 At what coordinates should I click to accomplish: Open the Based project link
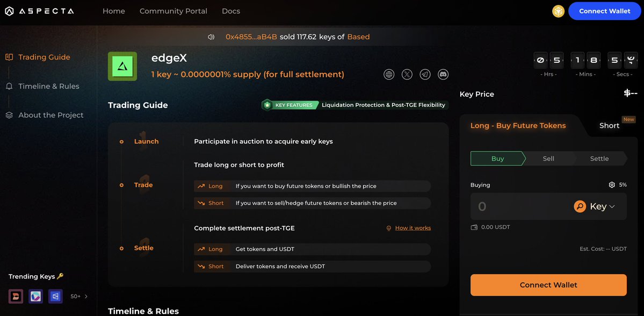click(359, 37)
